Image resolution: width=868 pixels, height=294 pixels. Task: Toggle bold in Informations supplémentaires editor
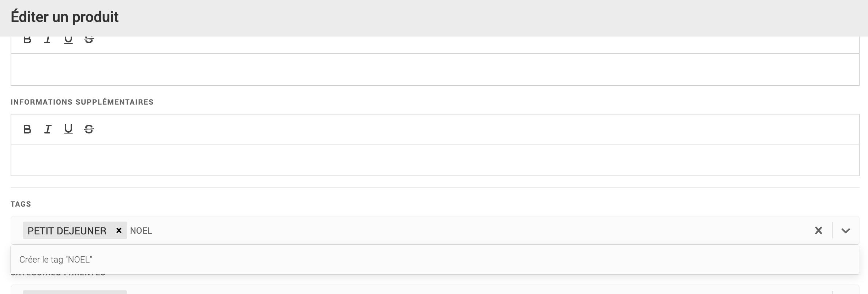pyautogui.click(x=27, y=129)
